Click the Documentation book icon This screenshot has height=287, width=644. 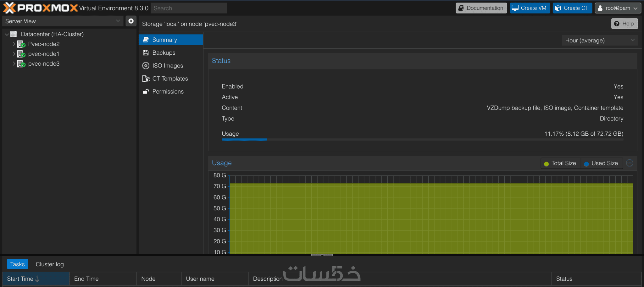point(461,8)
